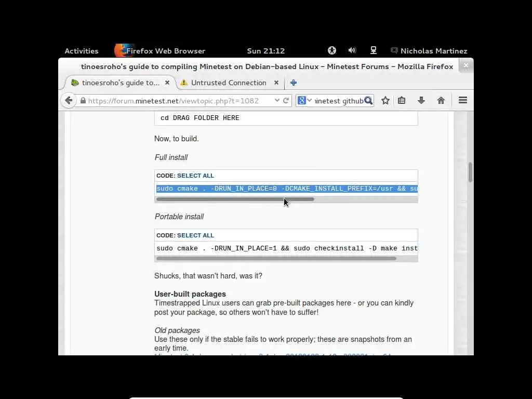The height and width of the screenshot is (399, 532).
Task: Bookmark this page with star icon
Action: coord(385,100)
